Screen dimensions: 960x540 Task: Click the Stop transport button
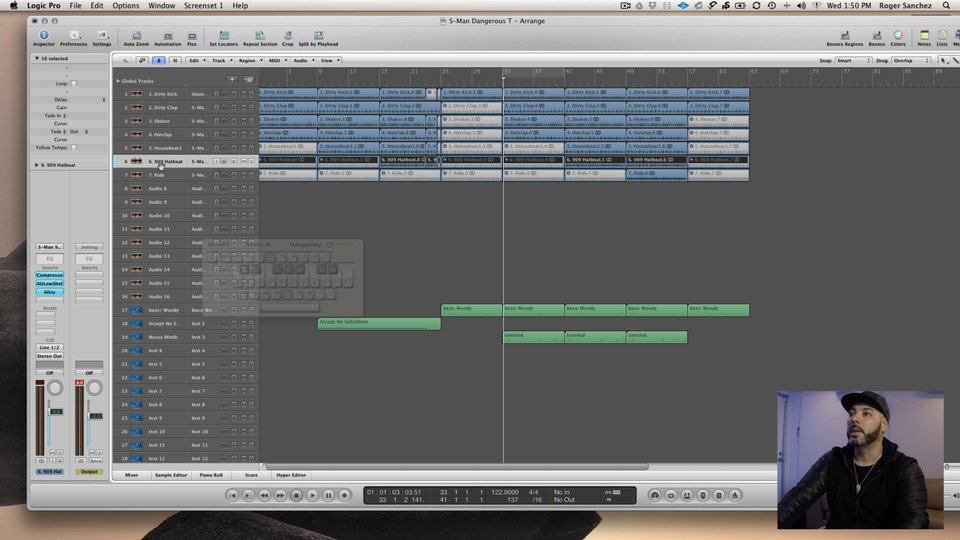click(x=296, y=495)
